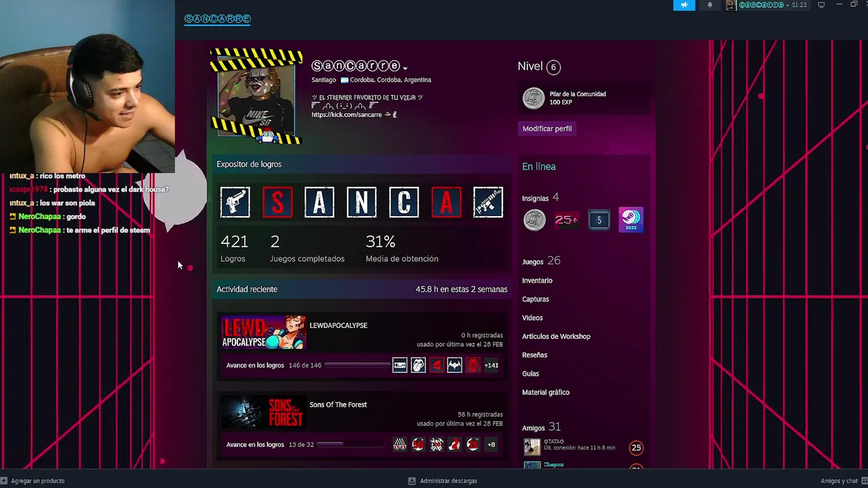The width and height of the screenshot is (868, 488).
Task: Click the red S achievement showcase tile
Action: 277,203
